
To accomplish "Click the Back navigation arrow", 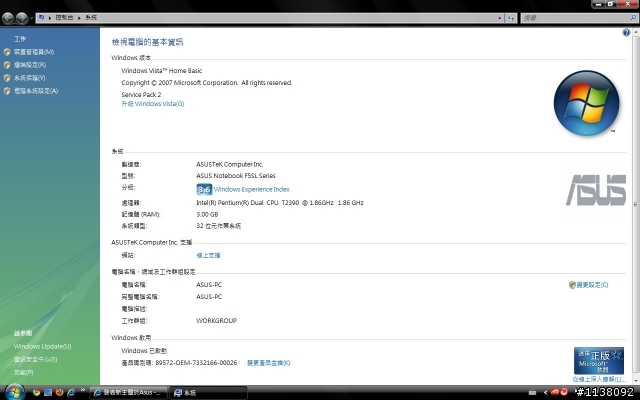I will (8, 18).
